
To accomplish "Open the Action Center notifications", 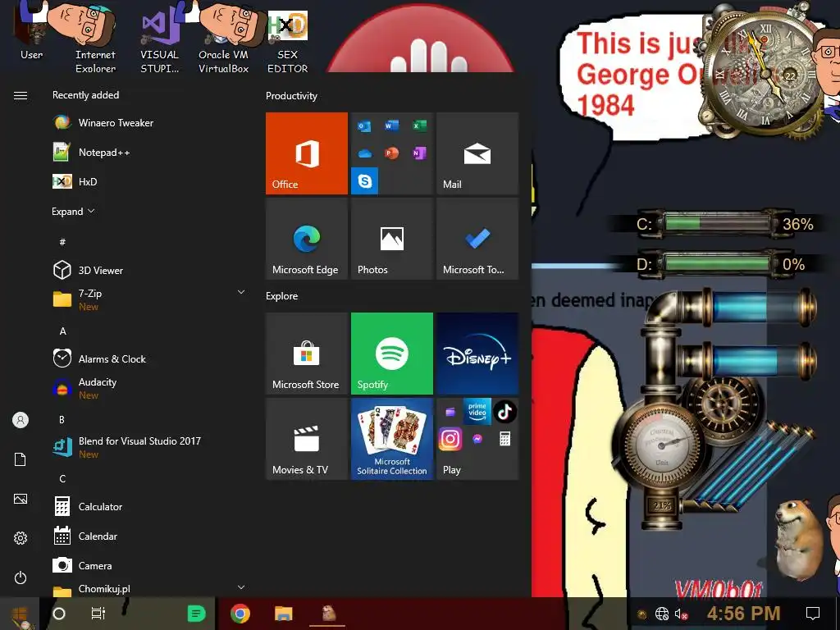I will (x=813, y=614).
